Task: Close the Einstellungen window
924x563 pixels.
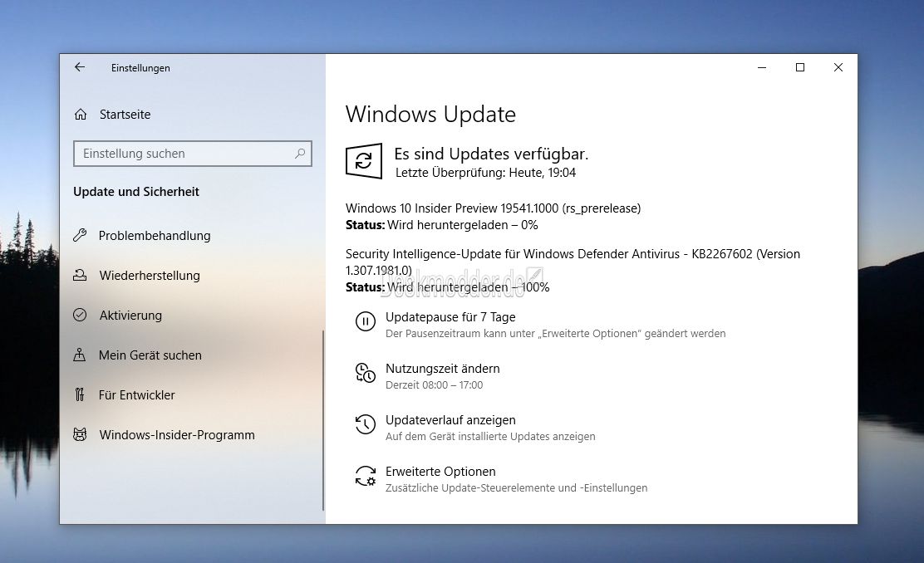Action: (838, 68)
